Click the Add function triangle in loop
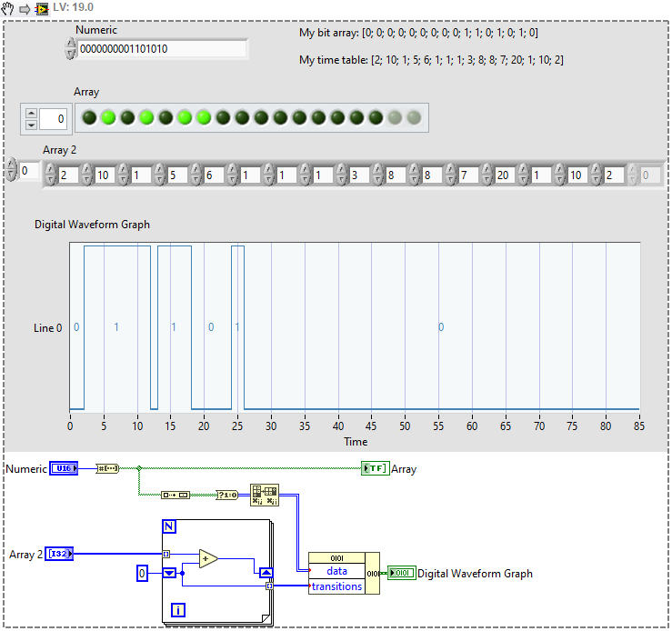Viewport: 672px width, 631px height. 207,558
